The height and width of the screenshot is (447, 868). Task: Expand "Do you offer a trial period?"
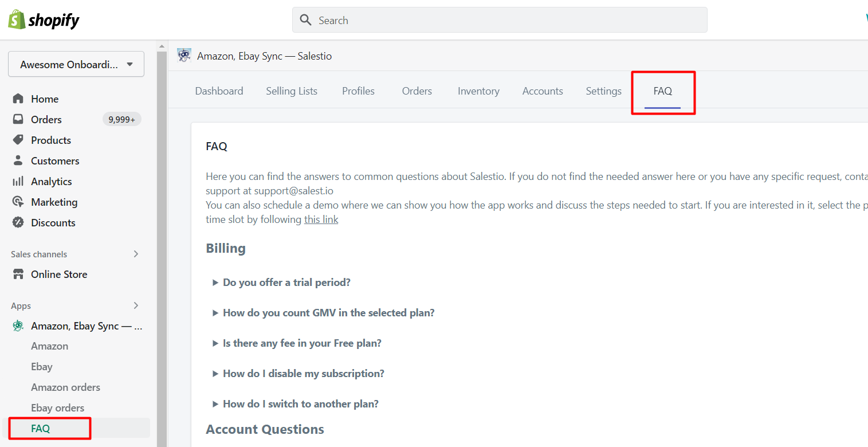tap(286, 283)
